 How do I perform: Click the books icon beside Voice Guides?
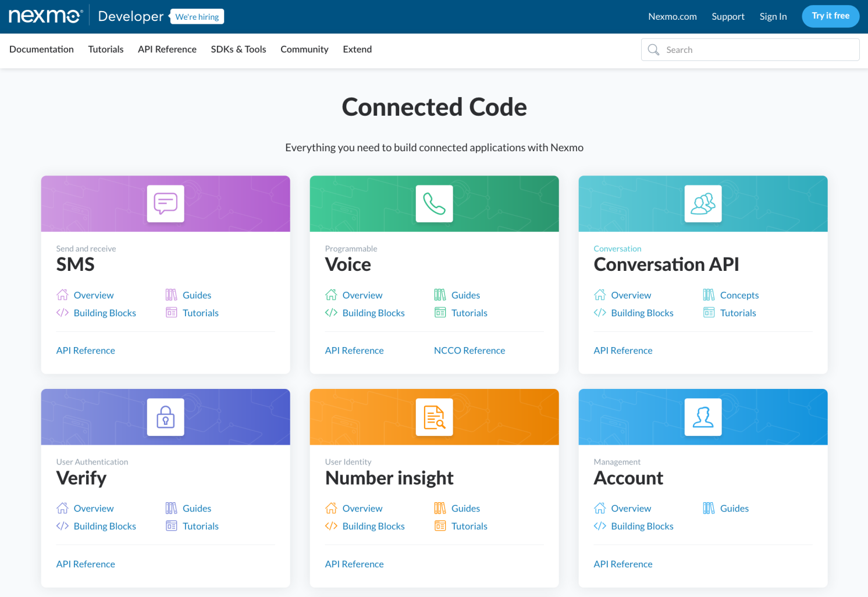(440, 295)
